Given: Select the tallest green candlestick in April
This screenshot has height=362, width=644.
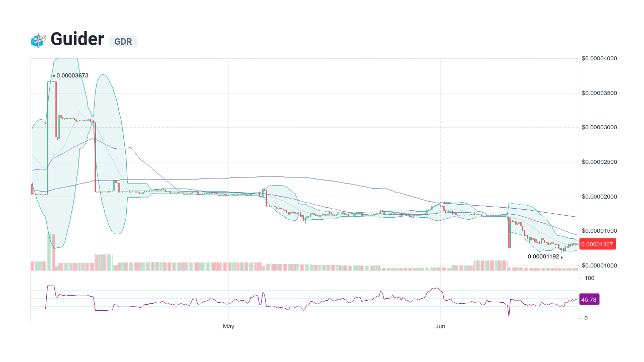Looking at the screenshot, I should tap(48, 136).
